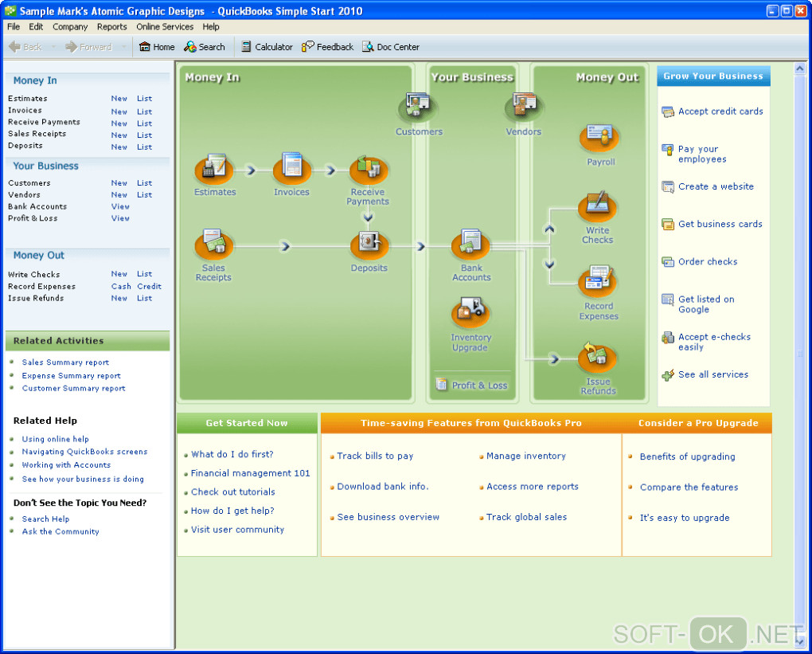The image size is (812, 654).
Task: Click the Feedback toolbar button
Action: click(x=327, y=47)
